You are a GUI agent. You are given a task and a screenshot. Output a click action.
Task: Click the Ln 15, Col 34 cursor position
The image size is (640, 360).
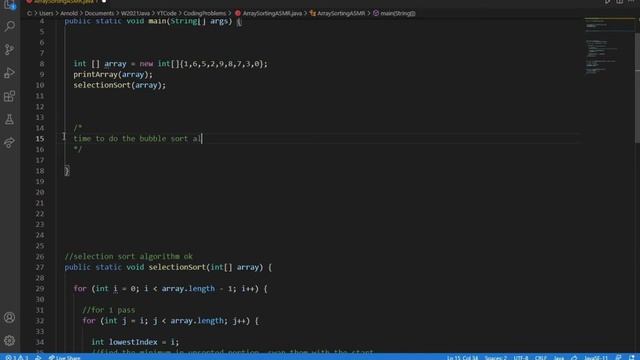pyautogui.click(x=462, y=358)
